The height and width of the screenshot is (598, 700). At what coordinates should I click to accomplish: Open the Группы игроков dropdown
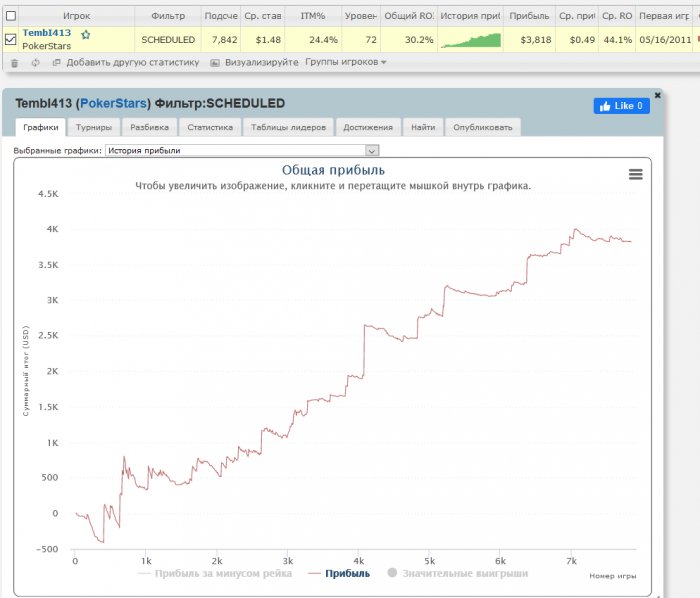346,62
